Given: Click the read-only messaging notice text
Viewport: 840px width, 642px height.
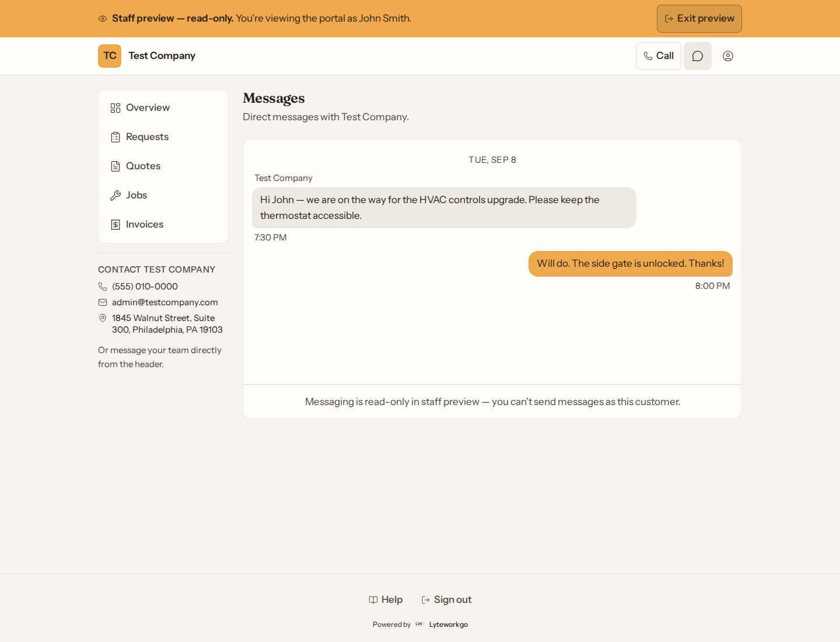Looking at the screenshot, I should pyautogui.click(x=492, y=402).
